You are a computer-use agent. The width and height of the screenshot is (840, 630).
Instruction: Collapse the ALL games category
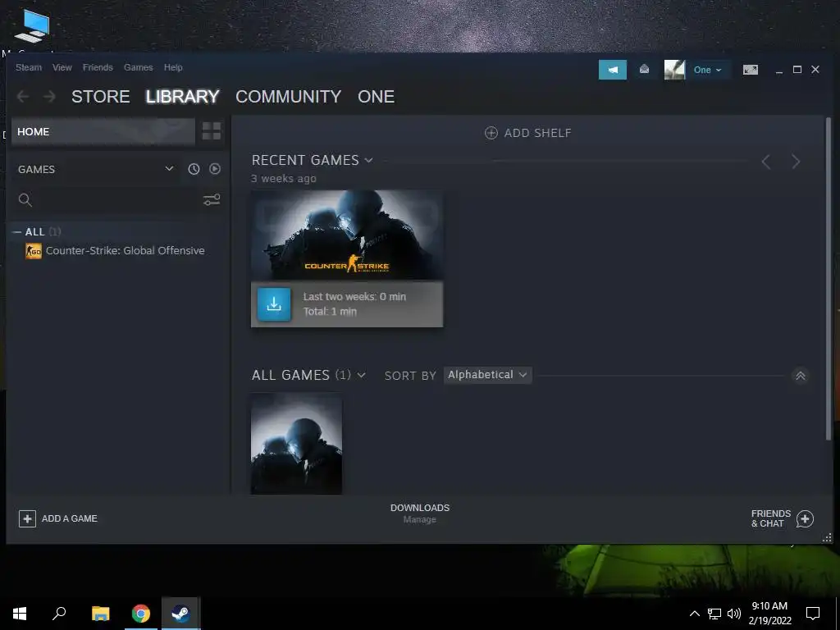16,232
